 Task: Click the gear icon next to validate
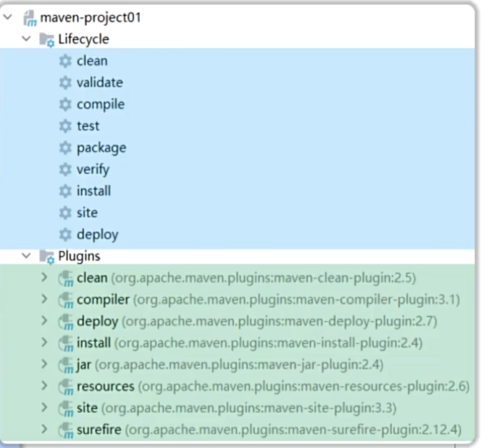point(66,83)
